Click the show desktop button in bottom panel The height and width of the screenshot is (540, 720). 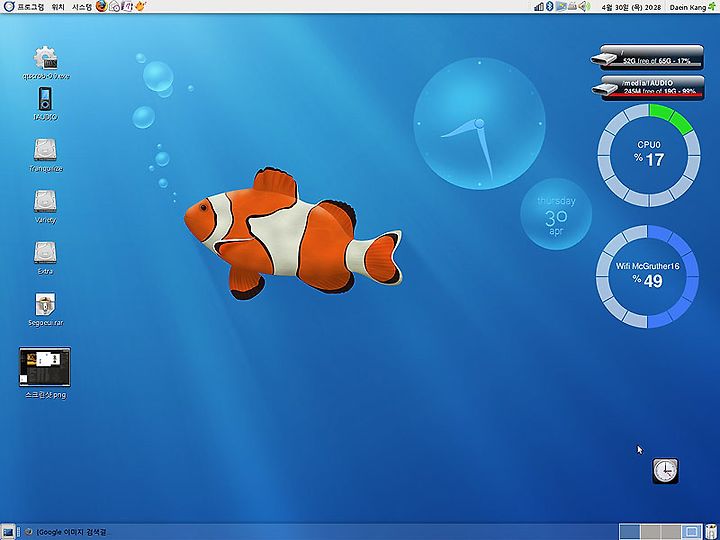tap(9, 532)
